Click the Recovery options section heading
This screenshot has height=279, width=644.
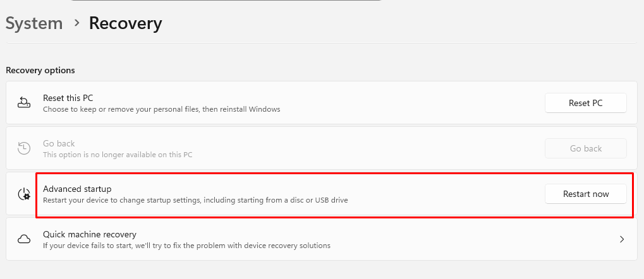[40, 70]
